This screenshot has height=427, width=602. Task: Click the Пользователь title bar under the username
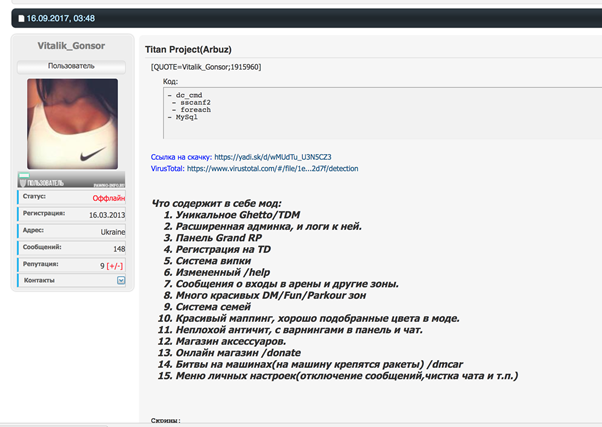(71, 66)
